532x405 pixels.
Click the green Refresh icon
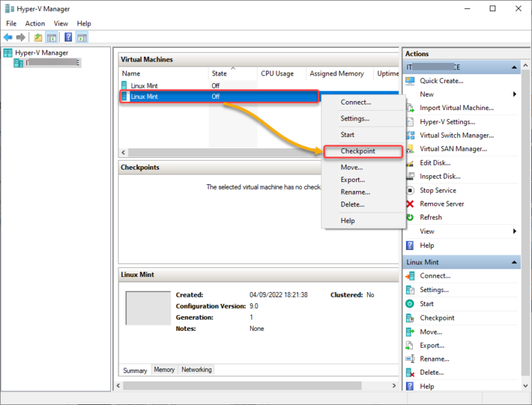click(410, 217)
